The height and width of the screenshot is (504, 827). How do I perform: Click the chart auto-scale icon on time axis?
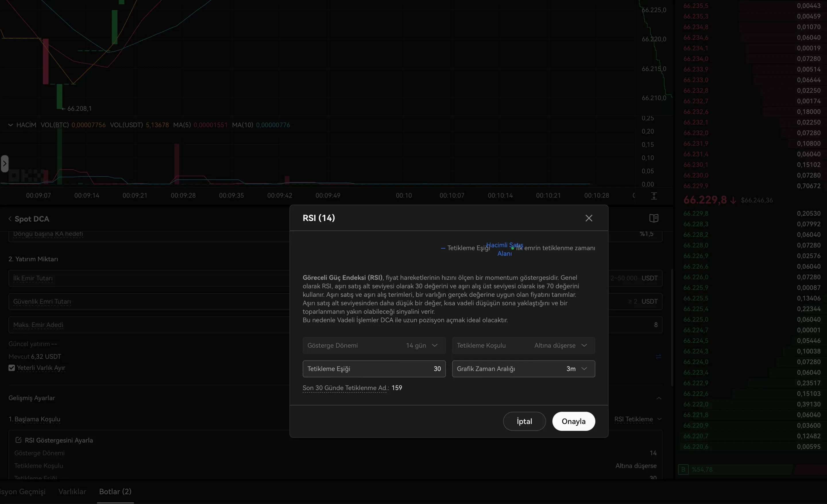pyautogui.click(x=654, y=196)
